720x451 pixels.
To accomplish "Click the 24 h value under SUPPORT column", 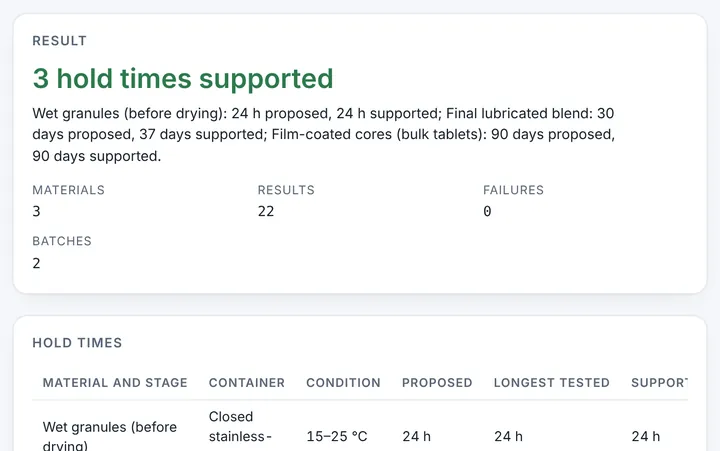I will click(646, 436).
